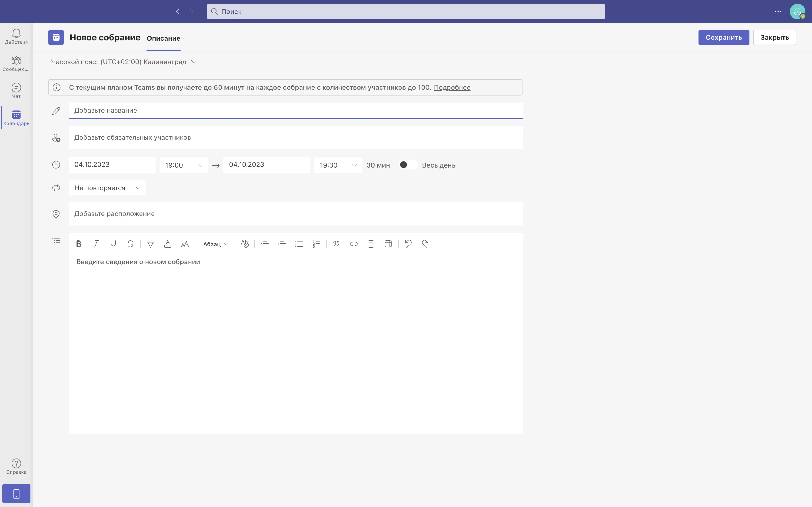This screenshot has width=812, height=507.
Task: Open the 19:00 start time dropdown
Action: [x=184, y=165]
